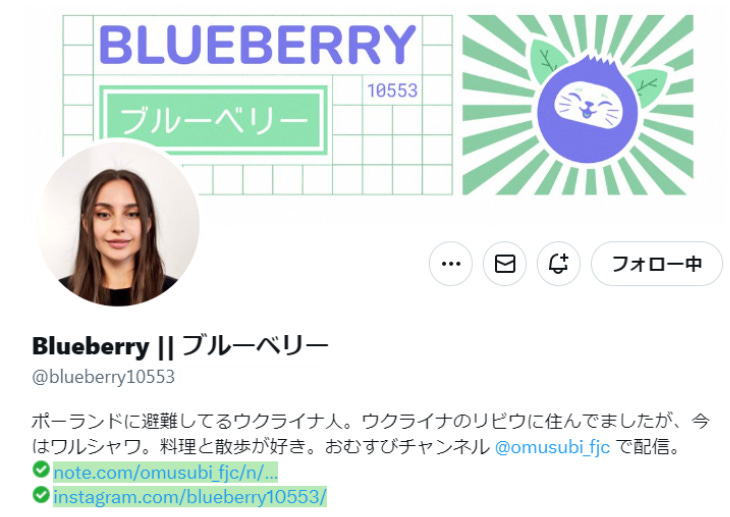Screen dimensions: 730x517
Task: Open the instagram.com/blueberry10553 link
Action: 190,497
